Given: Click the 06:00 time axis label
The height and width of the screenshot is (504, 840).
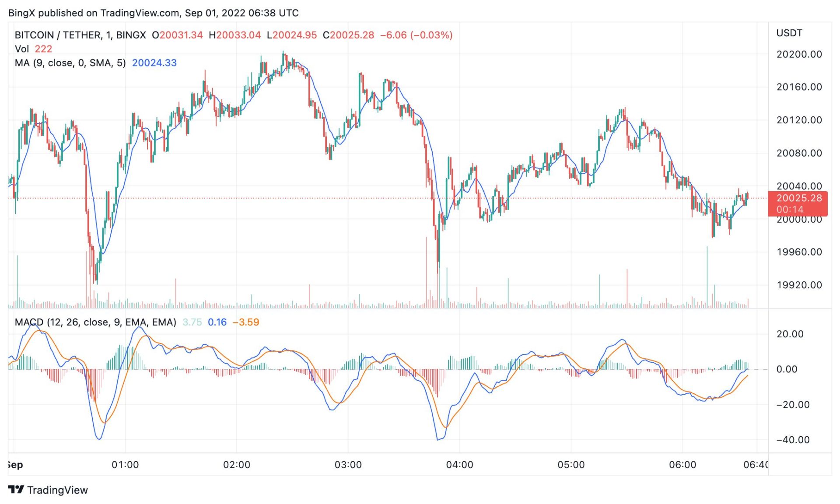Looking at the screenshot, I should pyautogui.click(x=682, y=465).
